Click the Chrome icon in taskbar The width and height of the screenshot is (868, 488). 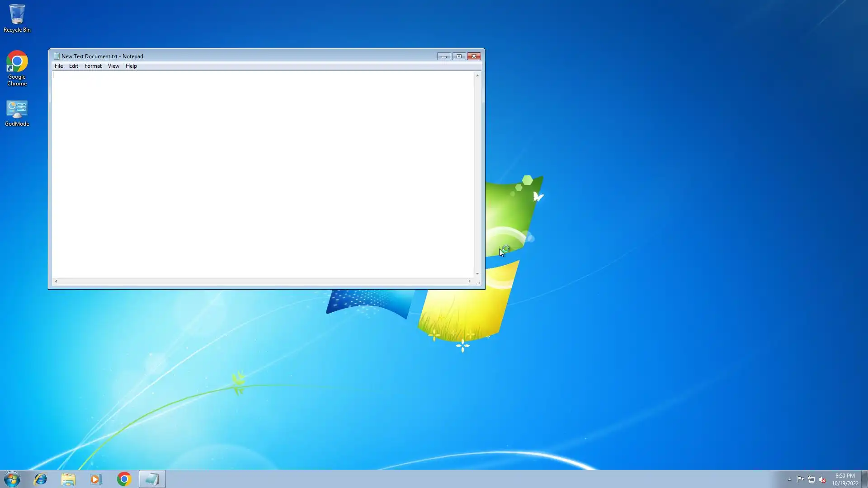pyautogui.click(x=124, y=479)
